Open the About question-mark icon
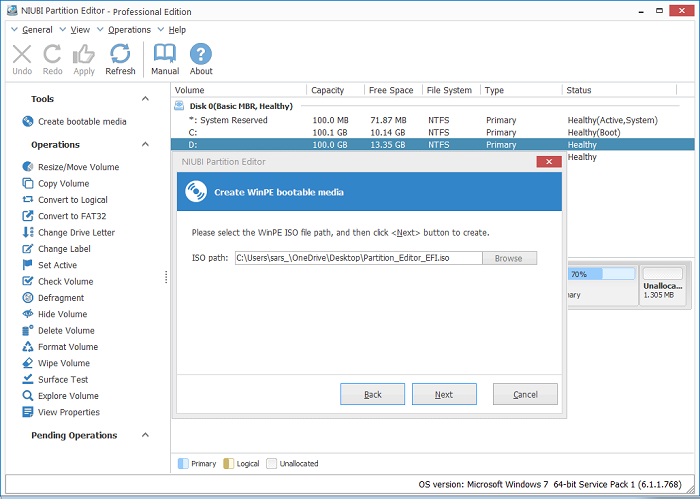 coord(201,54)
